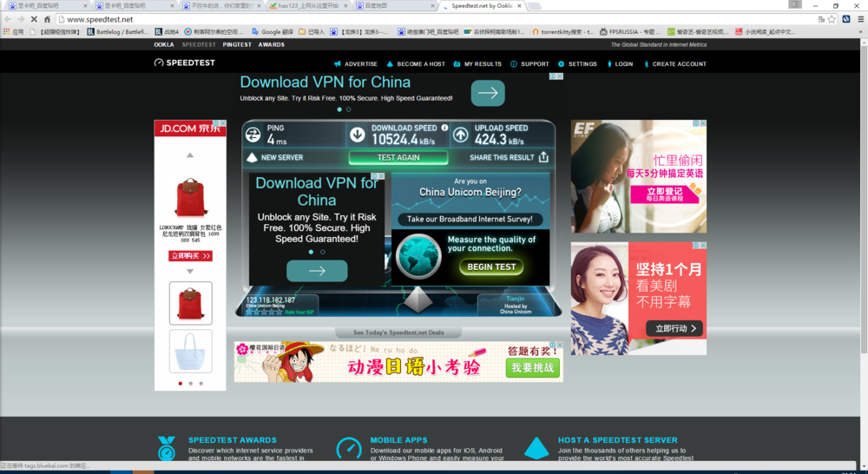Click the SPEEDTEST logo
The image size is (868, 474).
(184, 63)
